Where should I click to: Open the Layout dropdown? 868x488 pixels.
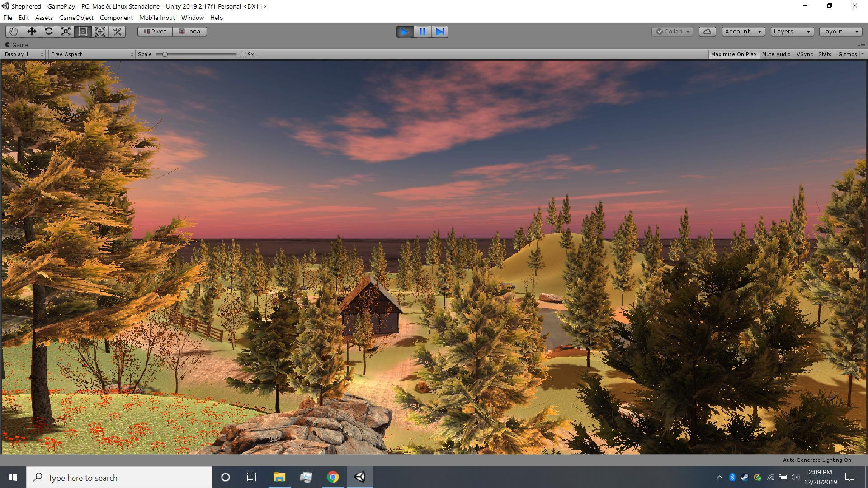click(840, 31)
